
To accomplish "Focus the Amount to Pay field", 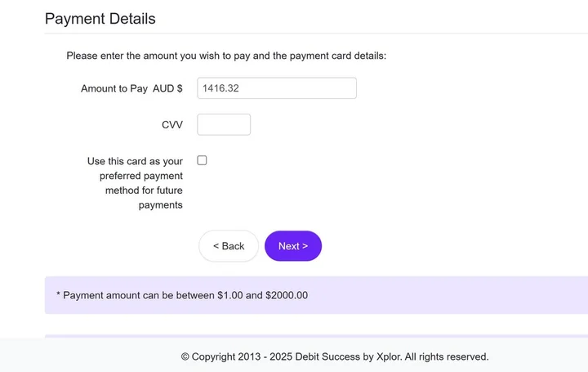I will 277,88.
